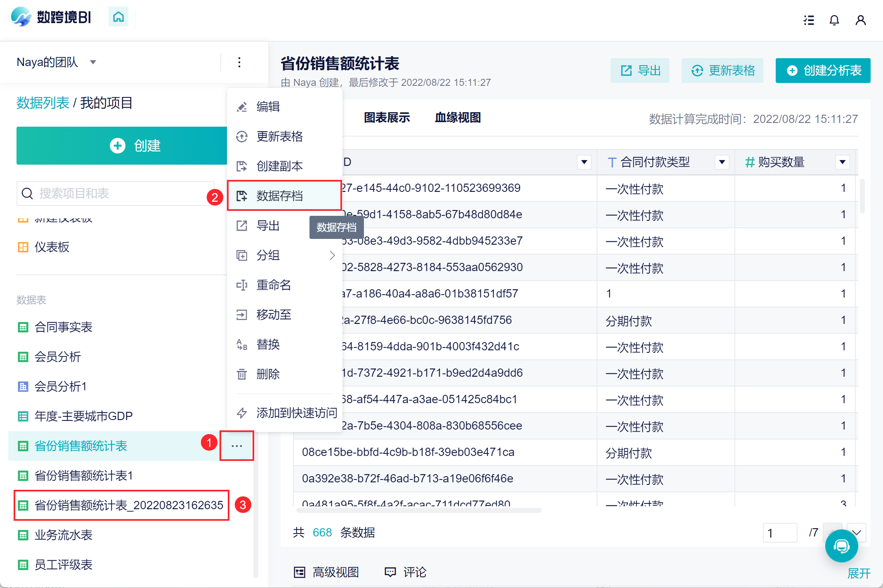Image resolution: width=883 pixels, height=588 pixels.
Task: Click the team options vertical dots
Action: (239, 62)
